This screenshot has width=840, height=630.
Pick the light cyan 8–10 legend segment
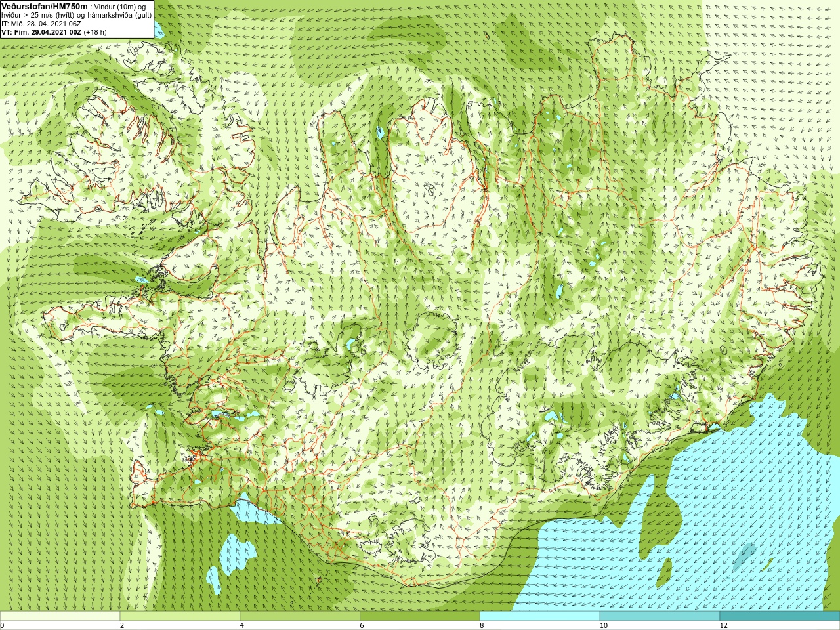[540, 616]
